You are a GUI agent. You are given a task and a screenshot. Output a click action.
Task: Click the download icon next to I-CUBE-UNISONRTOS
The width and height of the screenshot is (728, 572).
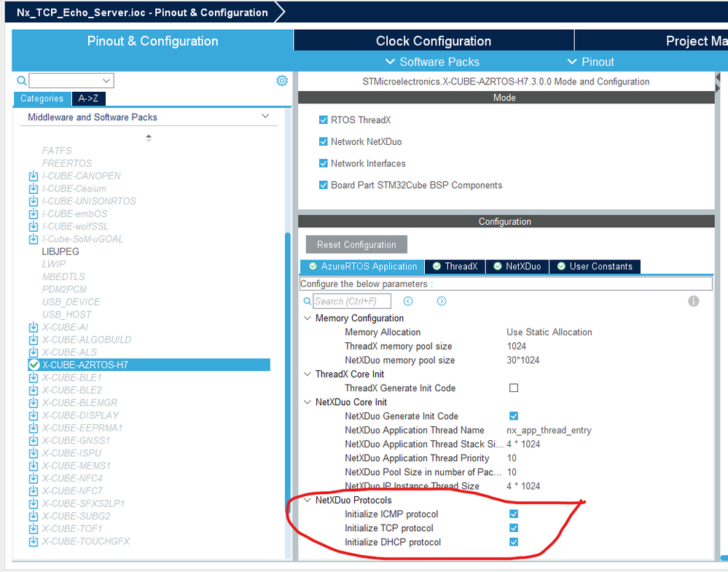click(34, 201)
